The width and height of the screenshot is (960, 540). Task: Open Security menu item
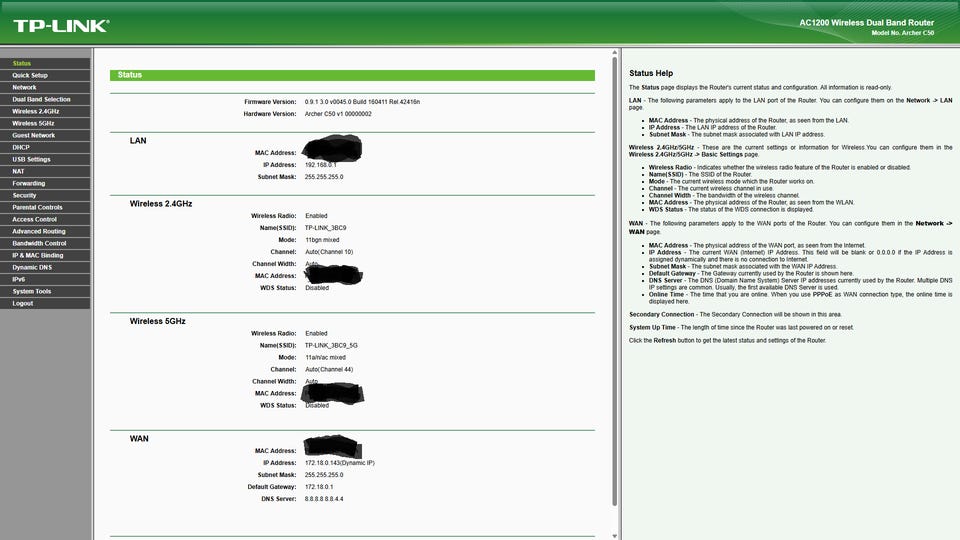click(x=45, y=195)
